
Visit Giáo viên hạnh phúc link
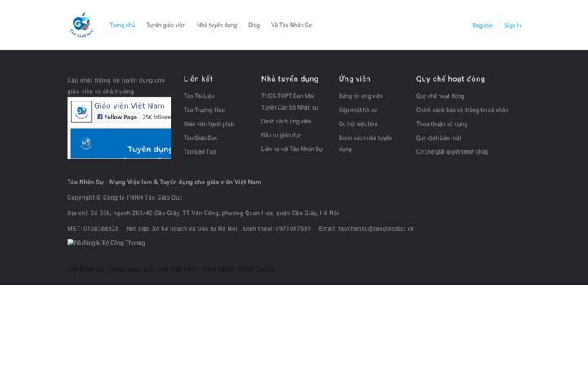pos(209,124)
